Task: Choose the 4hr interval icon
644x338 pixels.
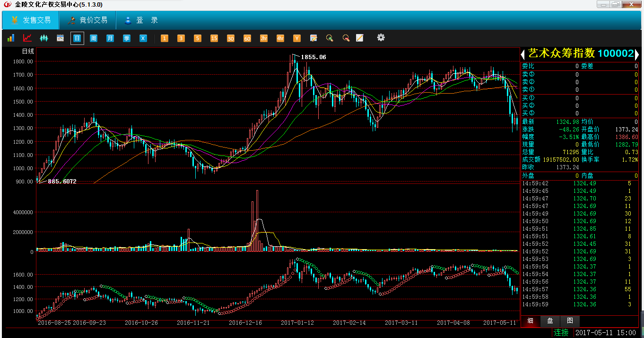Action: [x=280, y=38]
